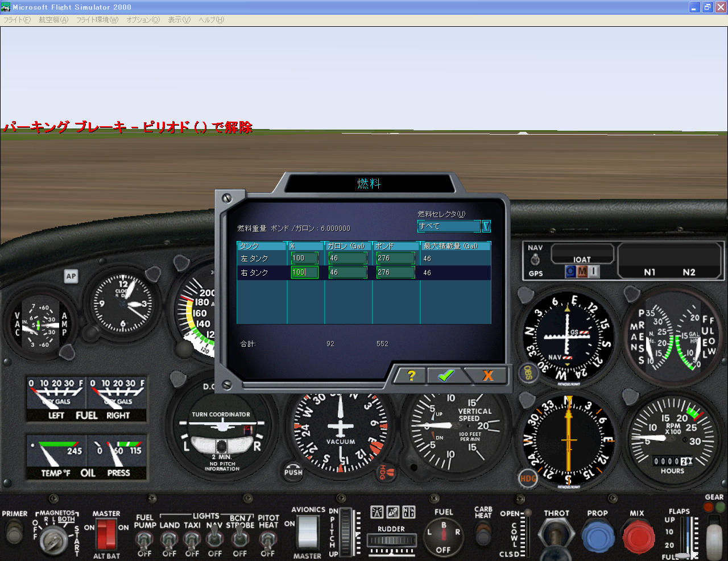
Task: Click the OBS knob on the VOR gauge
Action: (x=528, y=373)
